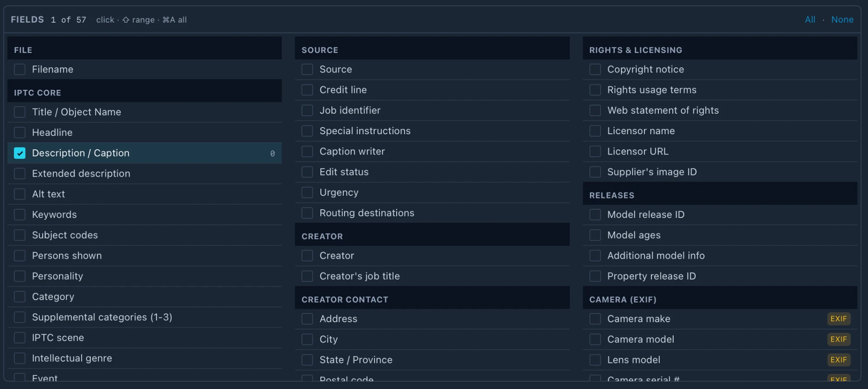Deselect every field with the None link
Image resolution: width=868 pixels, height=389 pixels.
click(x=842, y=20)
